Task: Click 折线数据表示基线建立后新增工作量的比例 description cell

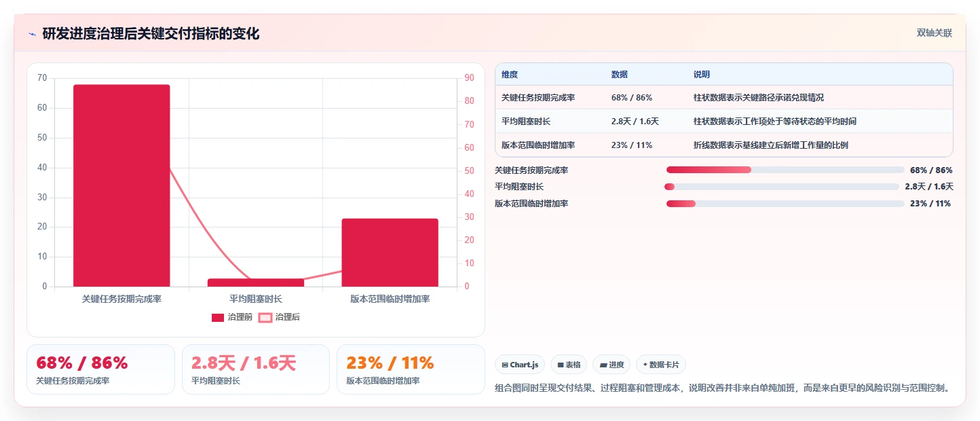Action: [x=770, y=145]
